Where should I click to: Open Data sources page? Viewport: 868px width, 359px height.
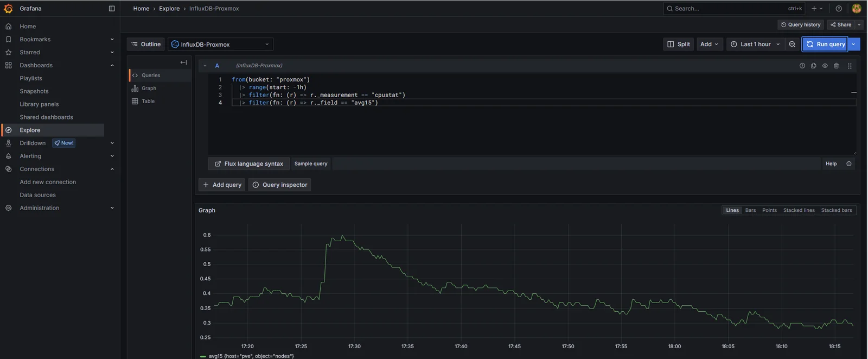tap(37, 195)
